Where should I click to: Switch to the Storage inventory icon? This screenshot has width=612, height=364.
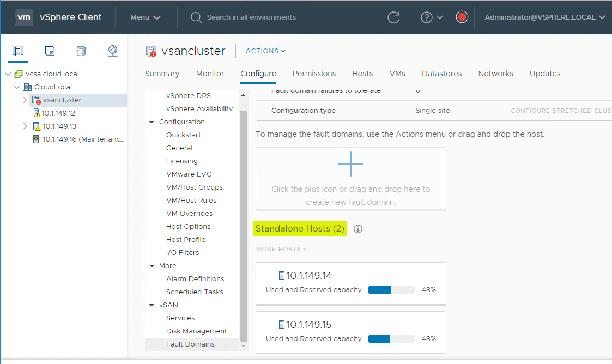(x=81, y=51)
